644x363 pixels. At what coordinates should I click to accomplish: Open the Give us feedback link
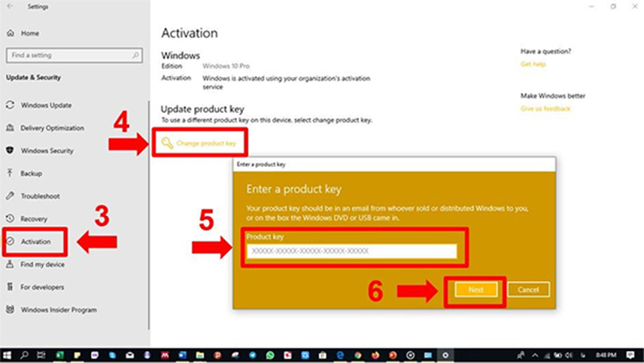click(x=545, y=108)
